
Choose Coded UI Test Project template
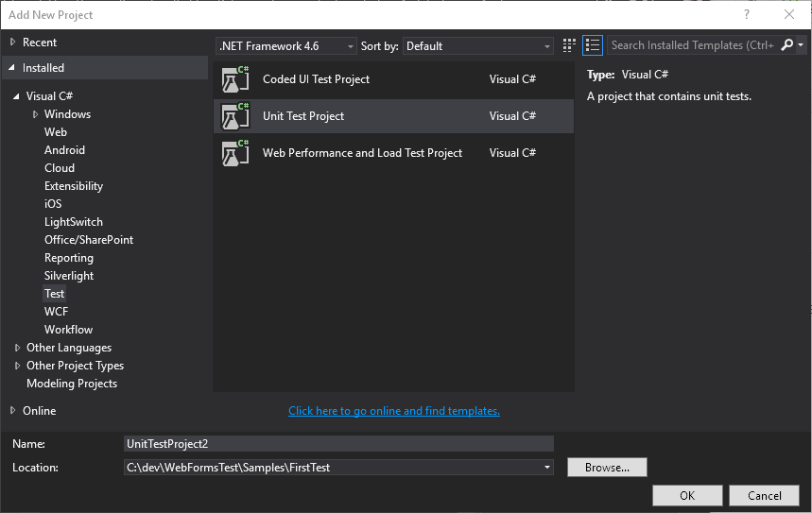pos(393,79)
